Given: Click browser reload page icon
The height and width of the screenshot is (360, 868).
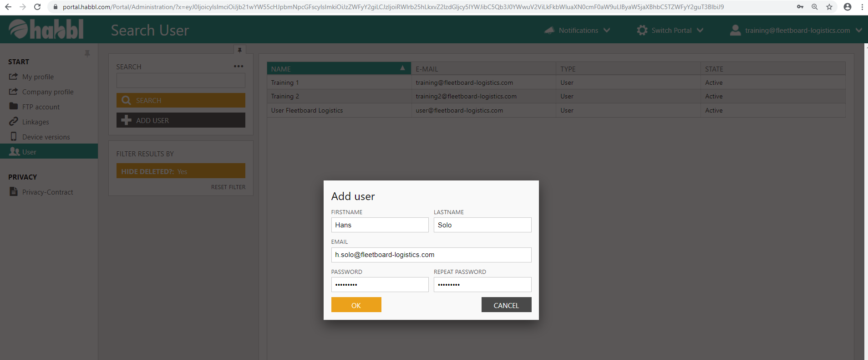Looking at the screenshot, I should tap(37, 7).
